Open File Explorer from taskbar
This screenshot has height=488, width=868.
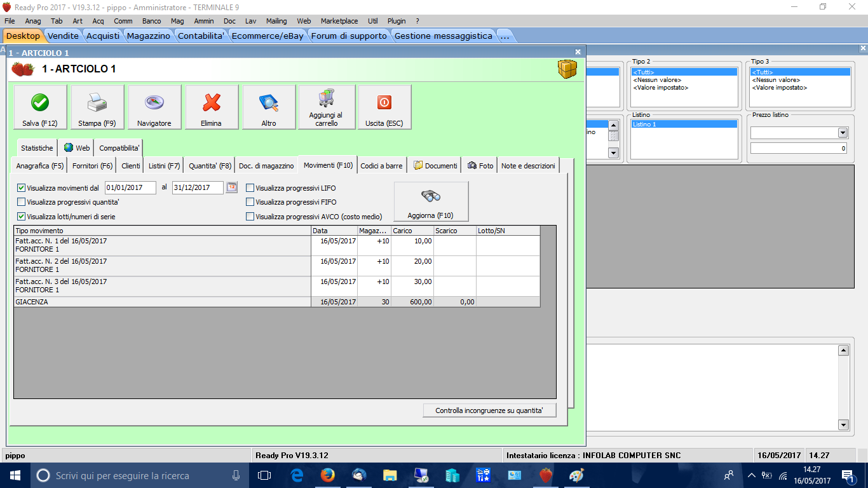[390, 475]
